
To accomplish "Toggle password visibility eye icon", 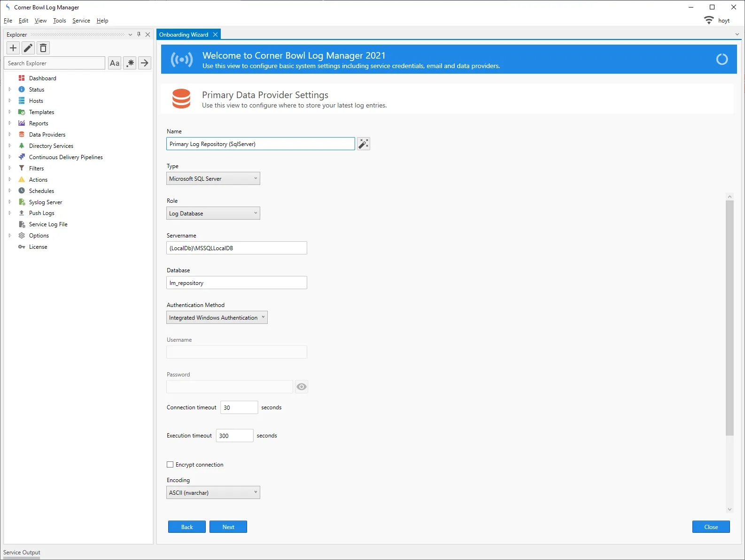I will tap(302, 387).
